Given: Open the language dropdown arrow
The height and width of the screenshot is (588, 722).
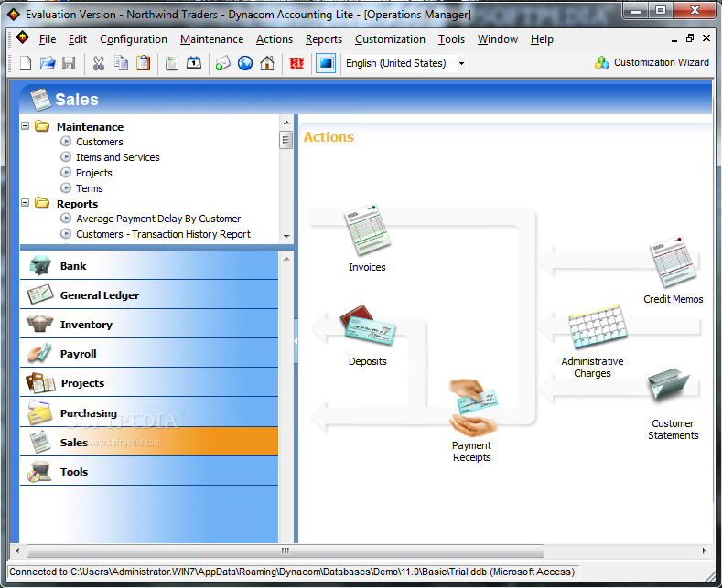Looking at the screenshot, I should point(461,63).
